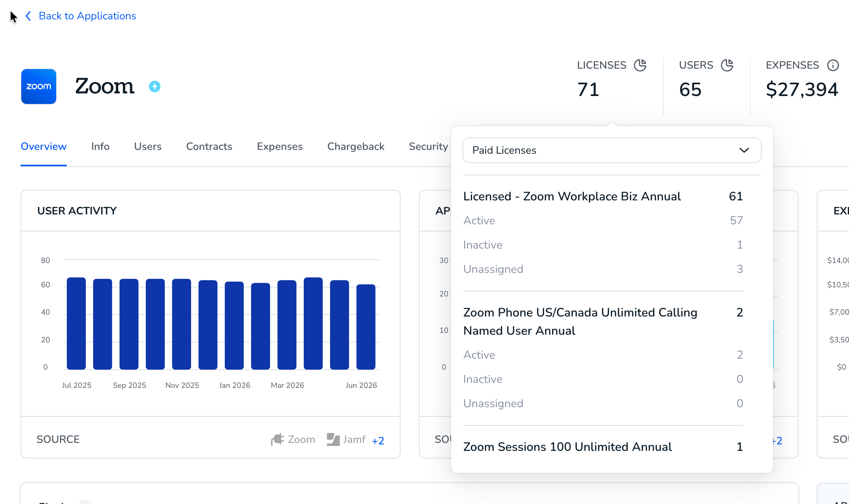
Task: Go back to Applications link
Action: point(87,16)
